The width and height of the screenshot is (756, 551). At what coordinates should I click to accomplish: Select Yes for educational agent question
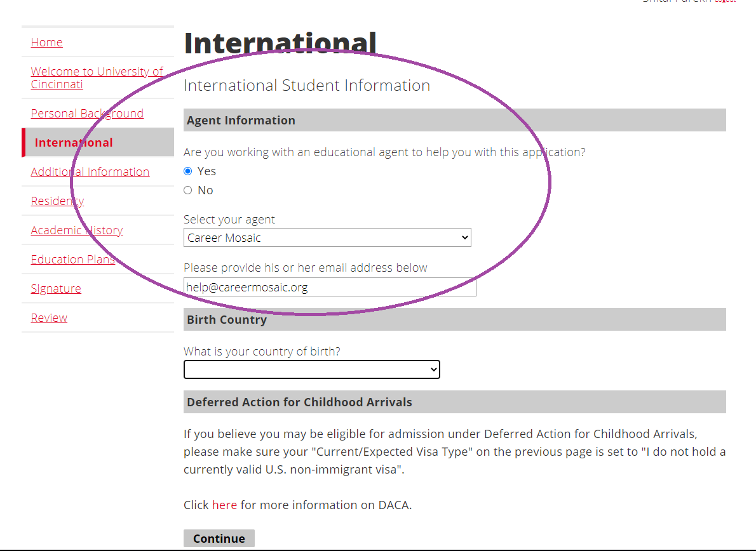[x=188, y=171]
